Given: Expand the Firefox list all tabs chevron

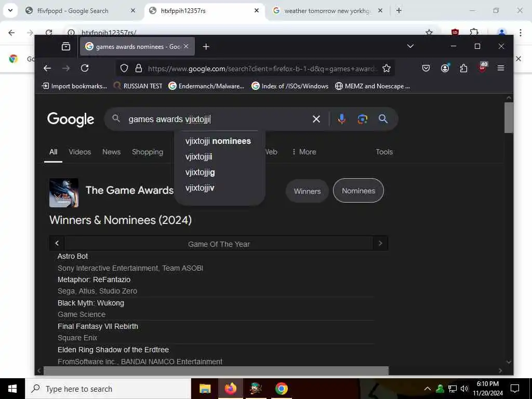Looking at the screenshot, I should pyautogui.click(x=410, y=46).
